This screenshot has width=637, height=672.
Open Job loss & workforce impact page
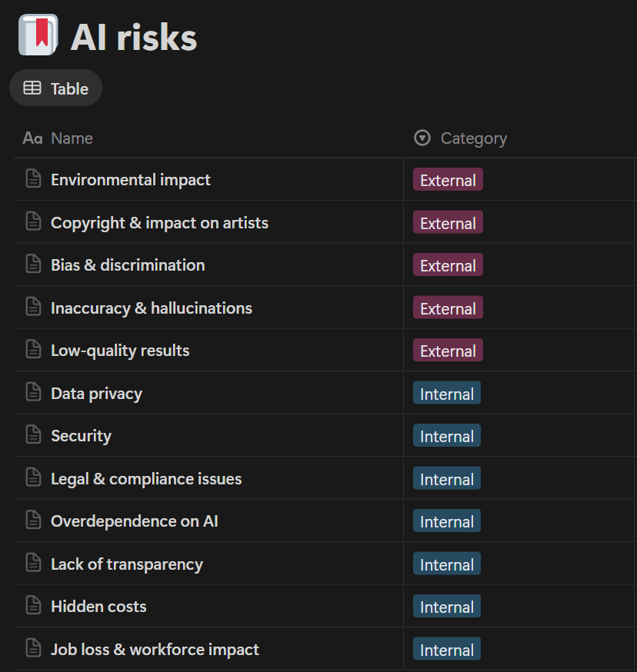coord(155,649)
